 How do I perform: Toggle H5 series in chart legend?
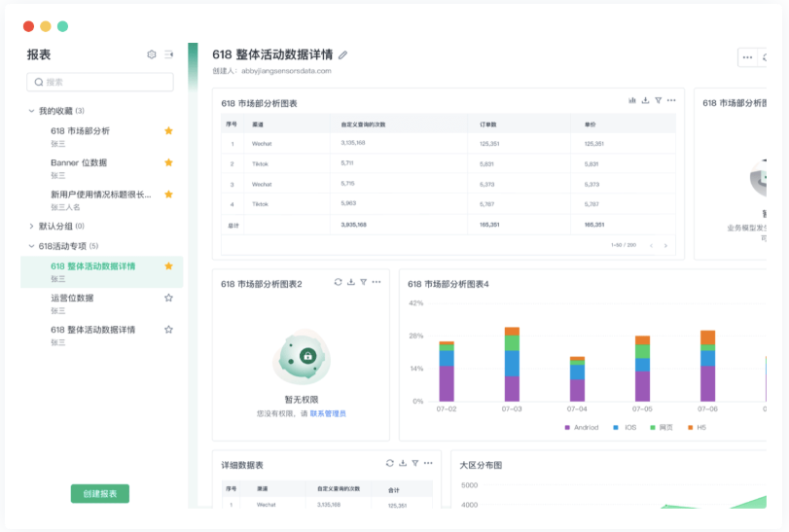[x=697, y=427]
